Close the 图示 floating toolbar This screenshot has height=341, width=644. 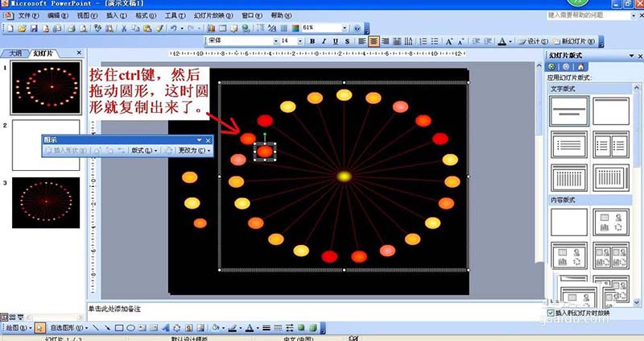pyautogui.click(x=208, y=140)
